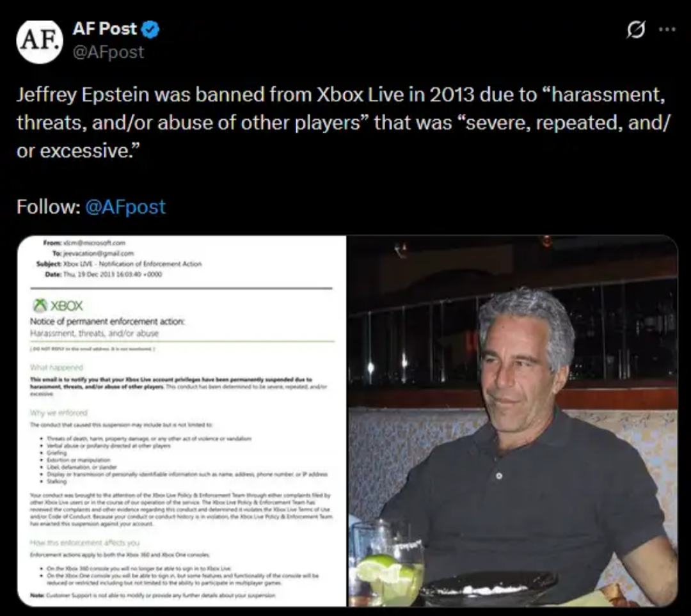Open the AF Post display name
The height and width of the screenshot is (616, 691).
pyautogui.click(x=104, y=29)
